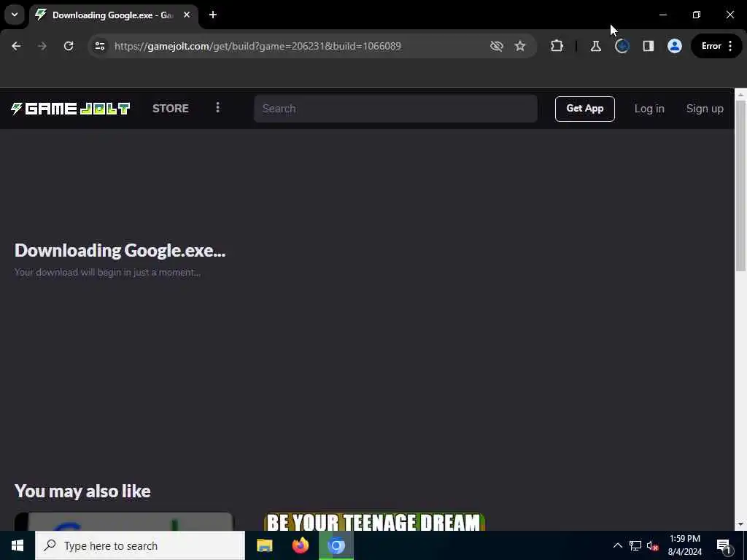Click the gamejolt.com URL address field
Screen dimensions: 747x560
(258, 46)
